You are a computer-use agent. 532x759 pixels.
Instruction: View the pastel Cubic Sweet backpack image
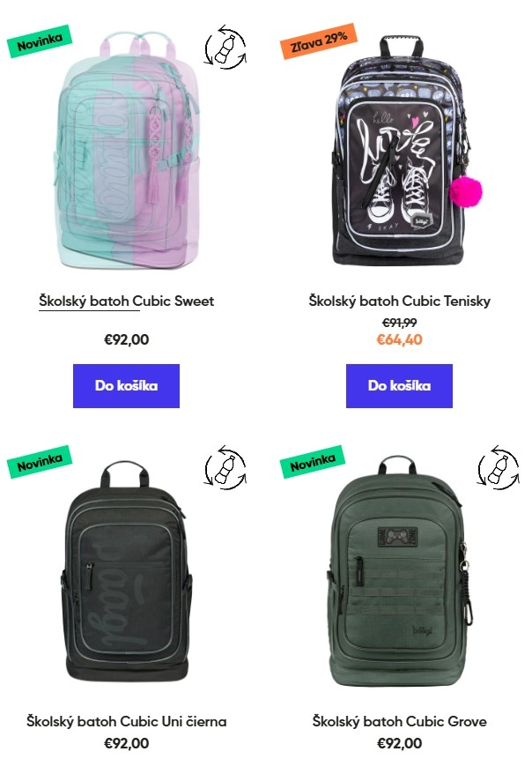[127, 150]
